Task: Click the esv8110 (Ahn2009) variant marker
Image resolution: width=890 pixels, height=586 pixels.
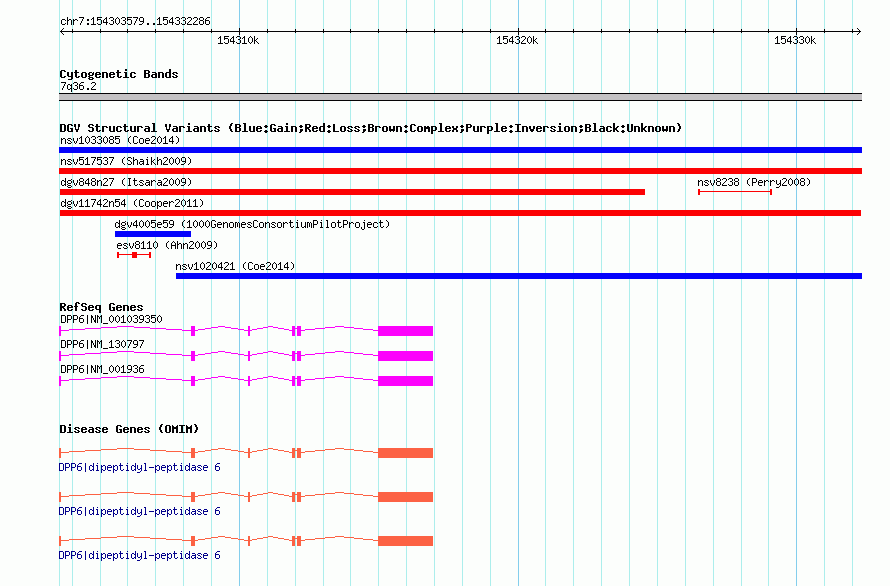Action: click(x=134, y=255)
